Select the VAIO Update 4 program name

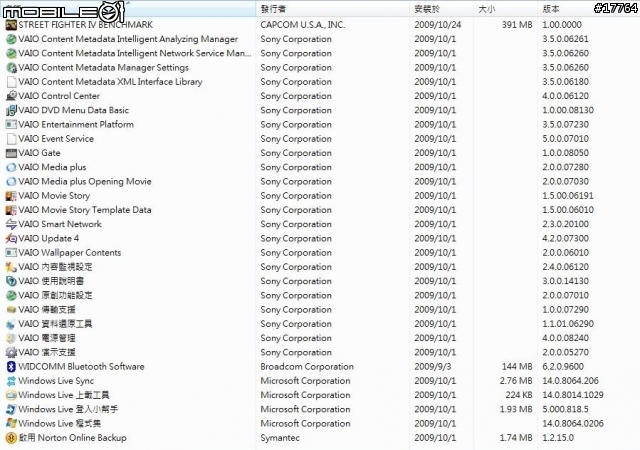coord(49,238)
